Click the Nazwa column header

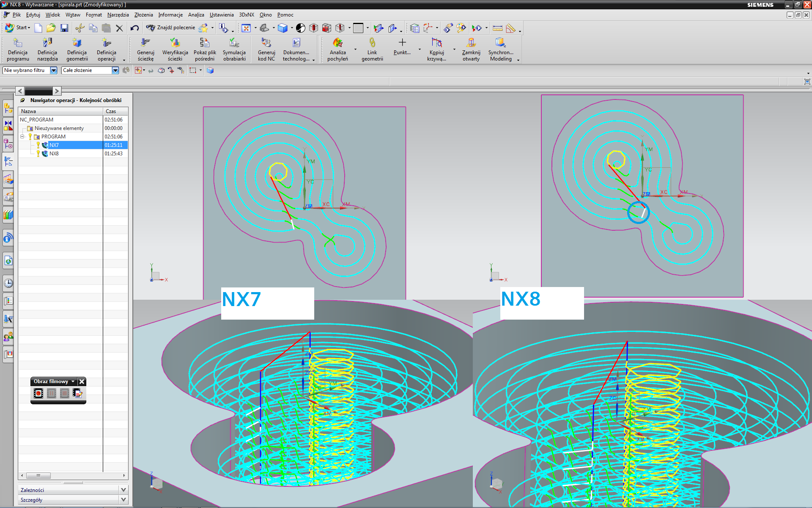click(x=61, y=111)
